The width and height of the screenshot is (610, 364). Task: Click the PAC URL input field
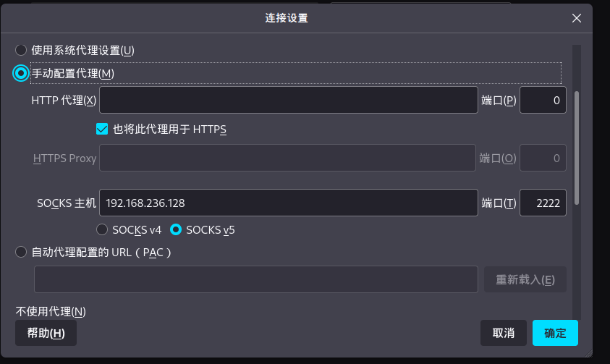(x=255, y=279)
